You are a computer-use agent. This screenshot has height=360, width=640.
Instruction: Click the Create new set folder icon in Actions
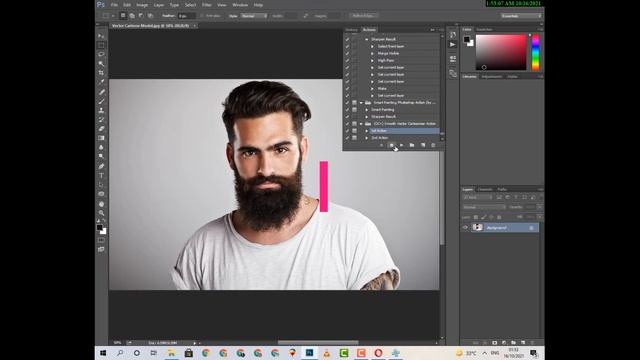(x=412, y=145)
